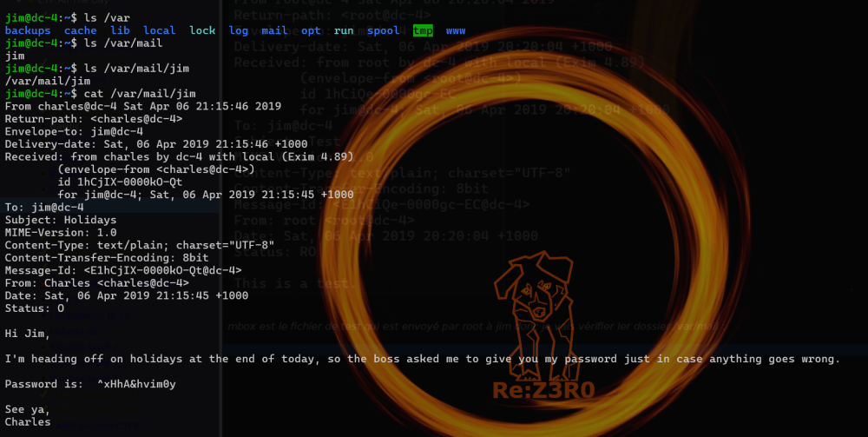
Task: Click the highlighted tmp directory entry
Action: pos(423,30)
